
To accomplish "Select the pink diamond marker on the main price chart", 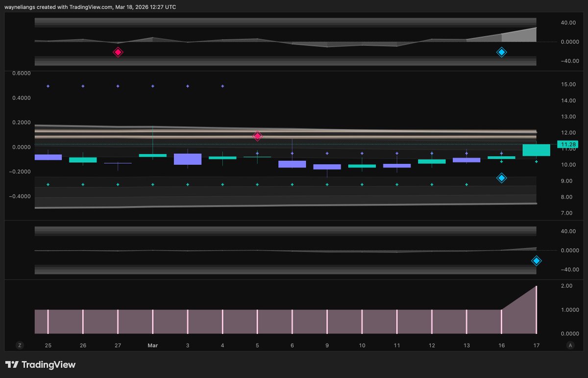I will 257,136.
